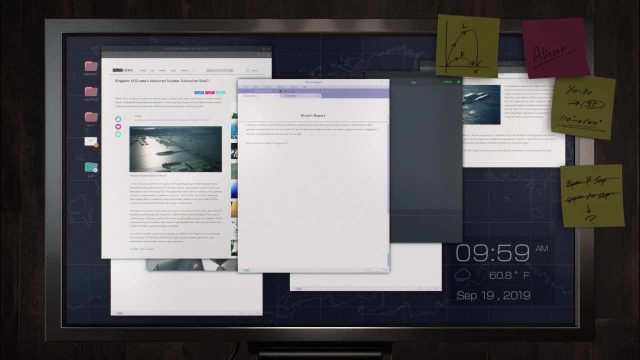Open the third pink desktop folder
The image size is (640, 360).
91,117
